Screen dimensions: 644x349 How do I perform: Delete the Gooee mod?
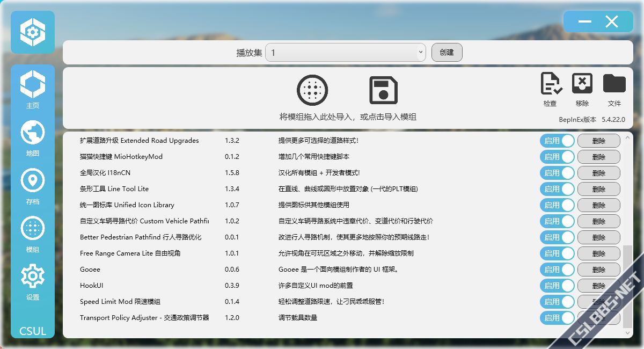[599, 270]
